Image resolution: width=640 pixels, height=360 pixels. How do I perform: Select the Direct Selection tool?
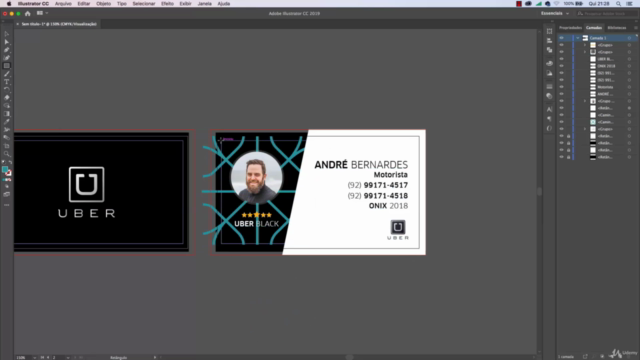[x=7, y=42]
